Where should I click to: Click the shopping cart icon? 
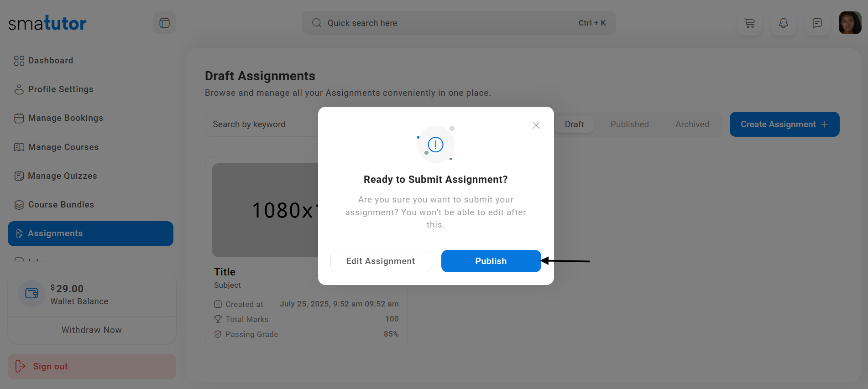pyautogui.click(x=749, y=23)
